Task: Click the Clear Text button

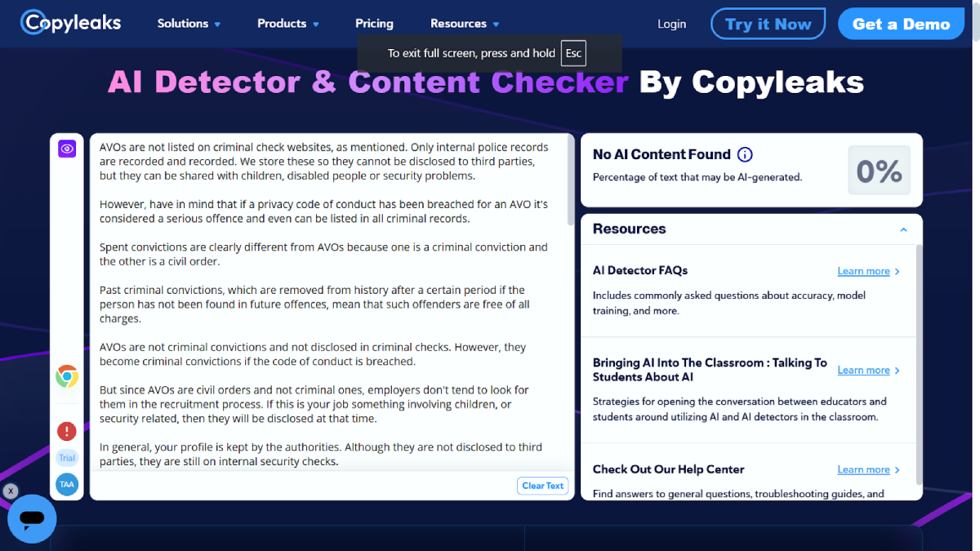Action: point(543,486)
